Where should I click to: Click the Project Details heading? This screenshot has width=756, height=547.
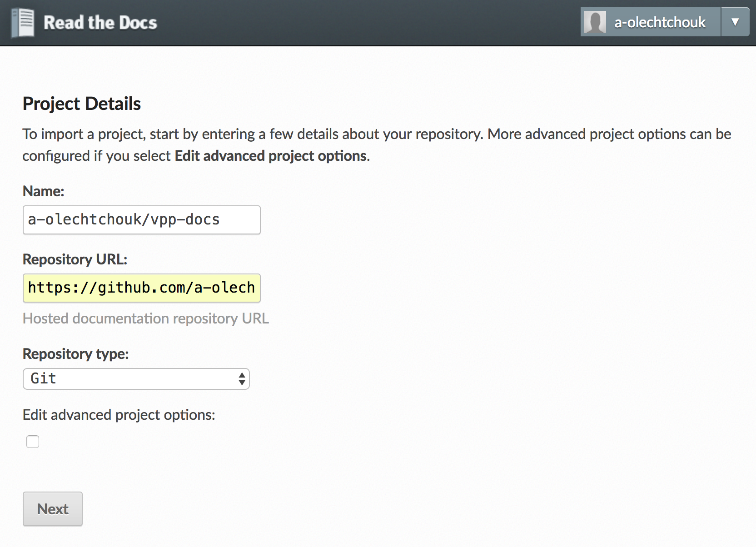[82, 104]
